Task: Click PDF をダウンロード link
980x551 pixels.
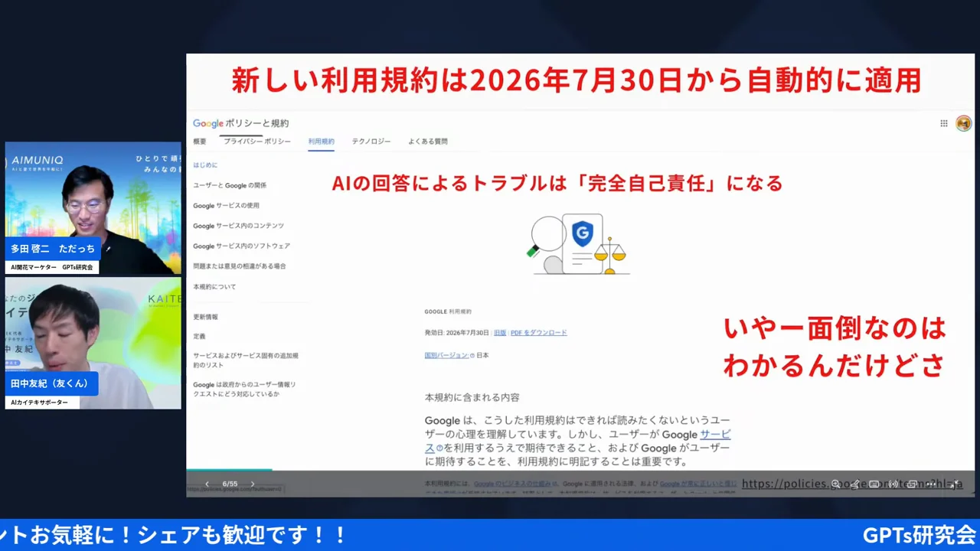Action: tap(539, 333)
